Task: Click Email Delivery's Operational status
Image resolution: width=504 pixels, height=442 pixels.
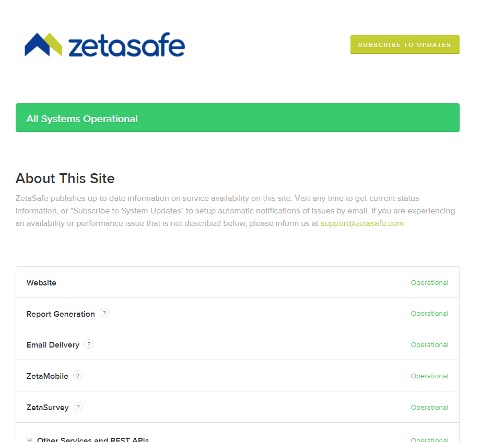Action: [429, 344]
